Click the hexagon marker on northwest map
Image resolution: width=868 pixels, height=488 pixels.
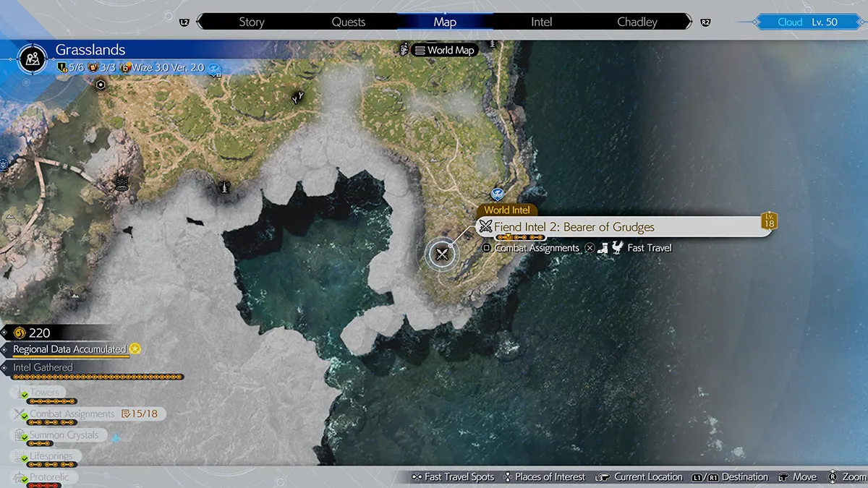pyautogui.click(x=101, y=85)
